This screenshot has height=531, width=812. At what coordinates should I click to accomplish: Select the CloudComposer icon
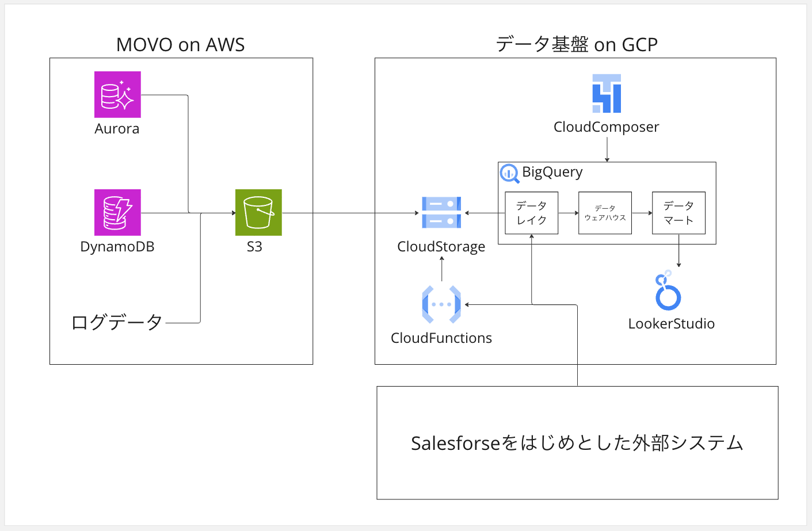pos(607,93)
